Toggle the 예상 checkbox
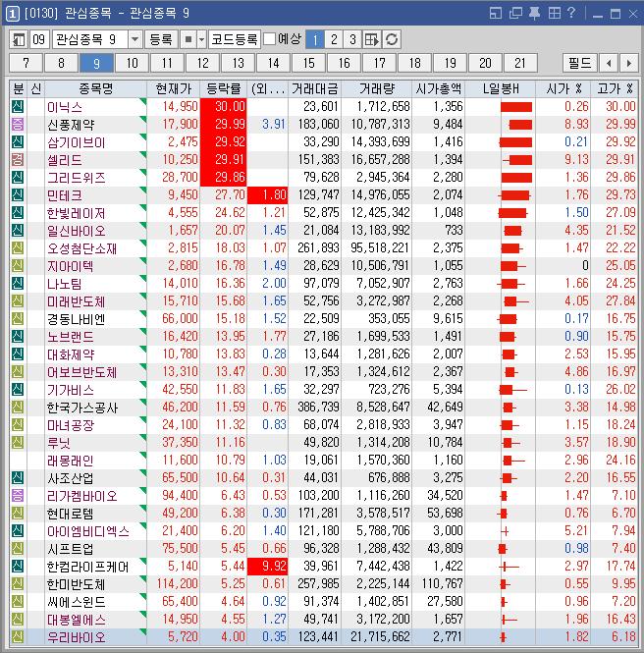644x653 pixels. point(270,39)
